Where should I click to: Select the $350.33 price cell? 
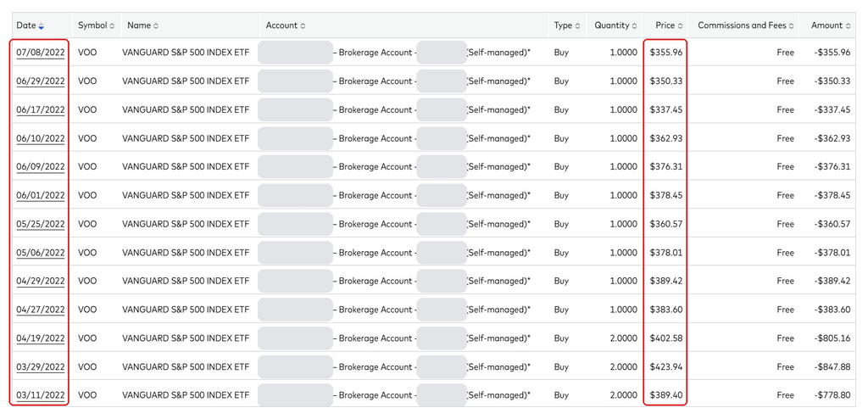point(666,81)
